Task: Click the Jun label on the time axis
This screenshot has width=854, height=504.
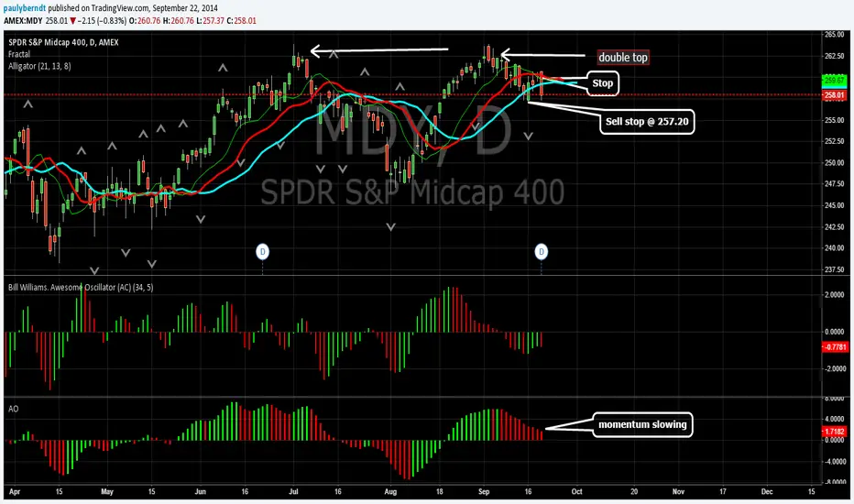Action: [x=201, y=491]
